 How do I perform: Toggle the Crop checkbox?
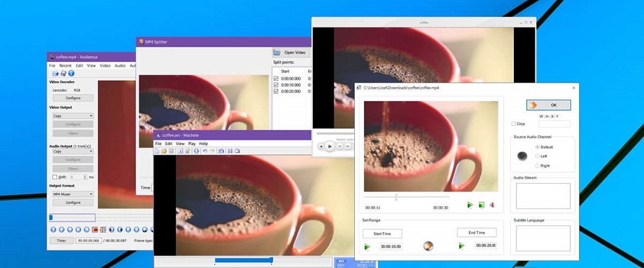point(514,124)
